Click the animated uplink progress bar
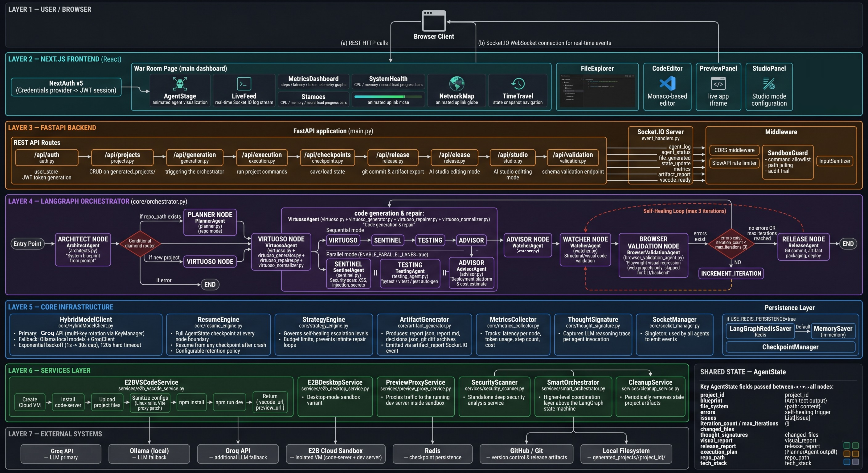Screen dimensions: 868x473 [388, 97]
